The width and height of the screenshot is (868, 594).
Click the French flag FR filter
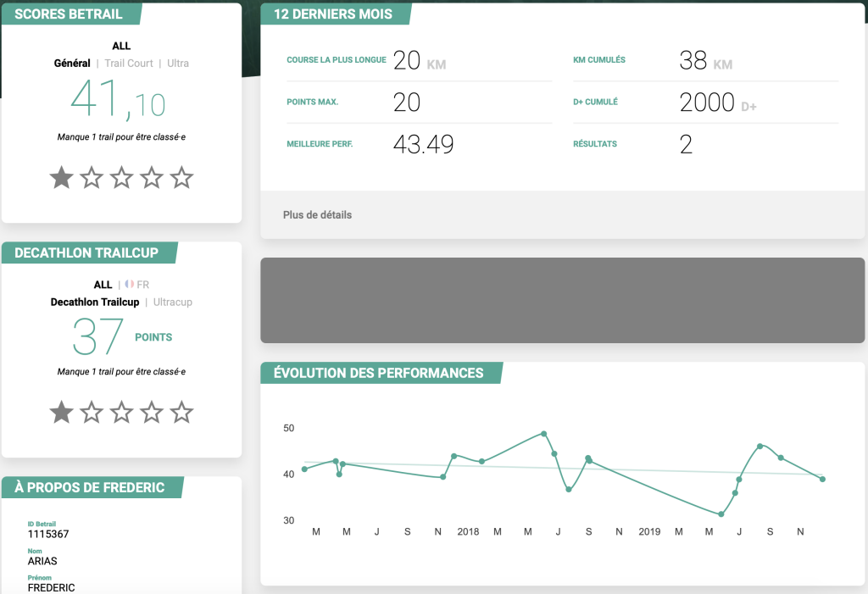137,285
